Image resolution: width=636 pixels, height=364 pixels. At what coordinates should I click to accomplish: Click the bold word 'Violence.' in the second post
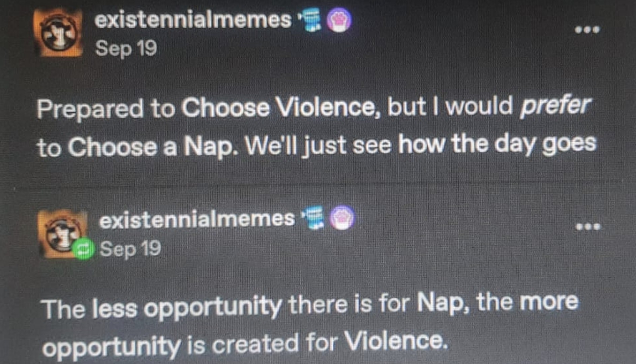click(x=396, y=341)
